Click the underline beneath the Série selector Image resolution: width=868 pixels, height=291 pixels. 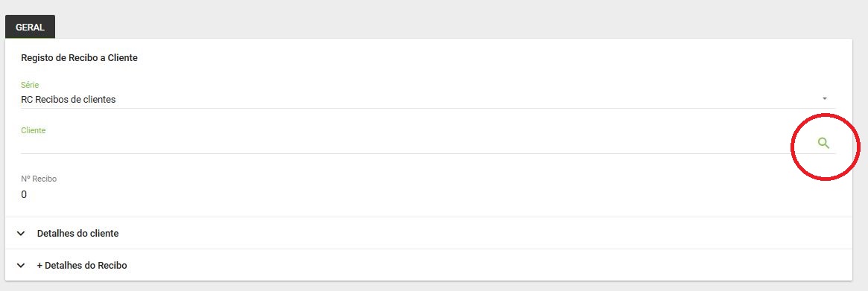click(x=428, y=108)
